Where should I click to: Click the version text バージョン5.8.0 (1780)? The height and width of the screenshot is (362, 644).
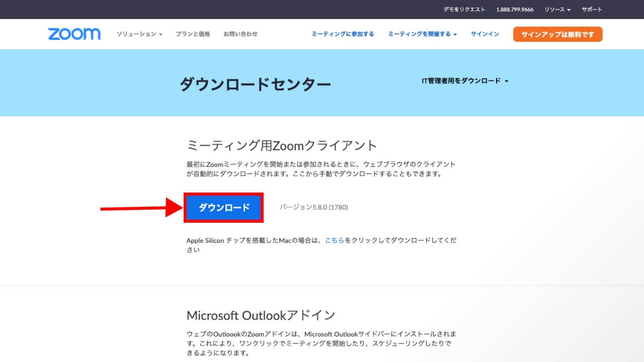coord(313,207)
